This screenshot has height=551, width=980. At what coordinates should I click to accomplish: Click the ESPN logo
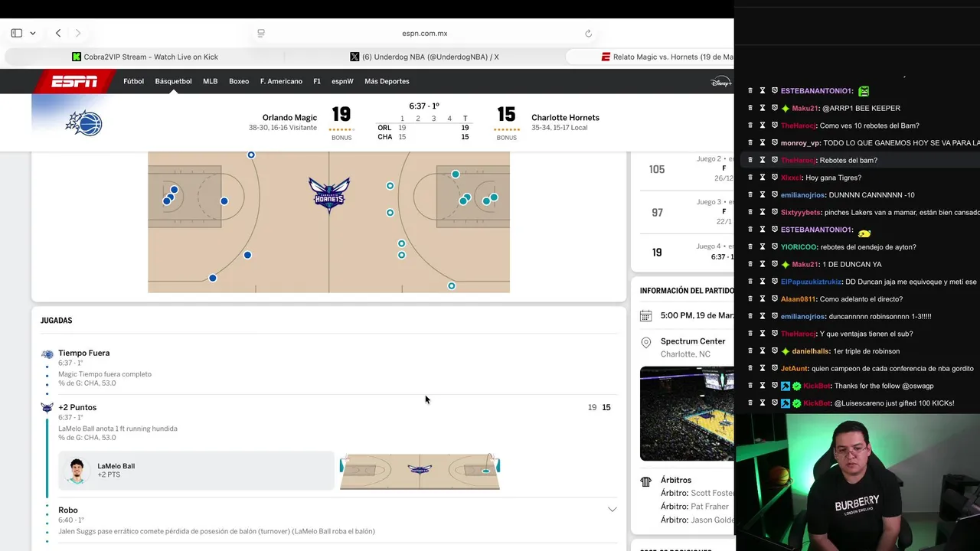click(x=74, y=81)
